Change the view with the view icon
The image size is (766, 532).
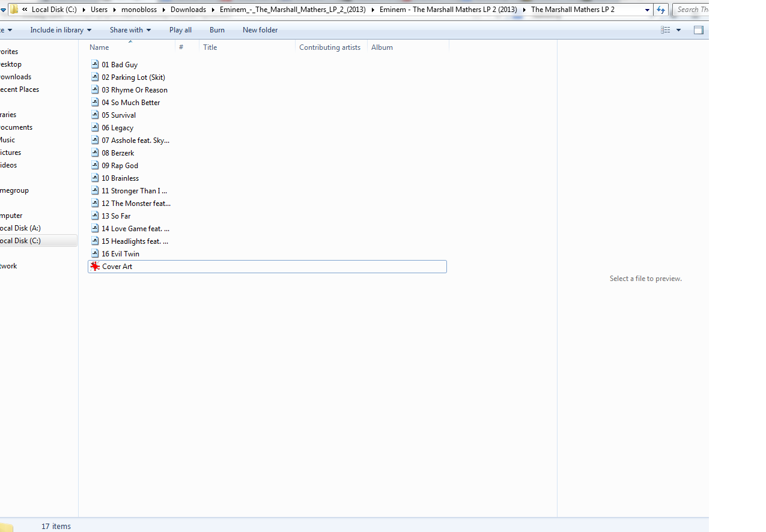click(666, 30)
